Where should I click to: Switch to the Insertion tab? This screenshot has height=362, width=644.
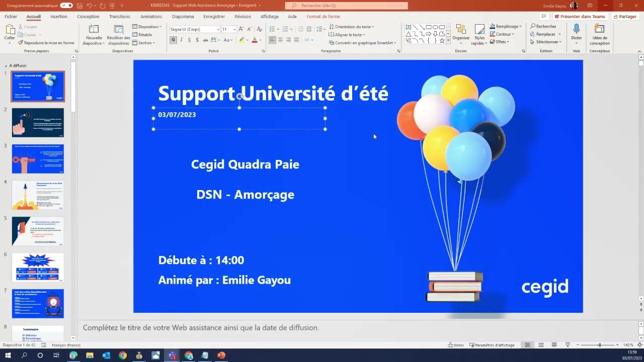(58, 17)
